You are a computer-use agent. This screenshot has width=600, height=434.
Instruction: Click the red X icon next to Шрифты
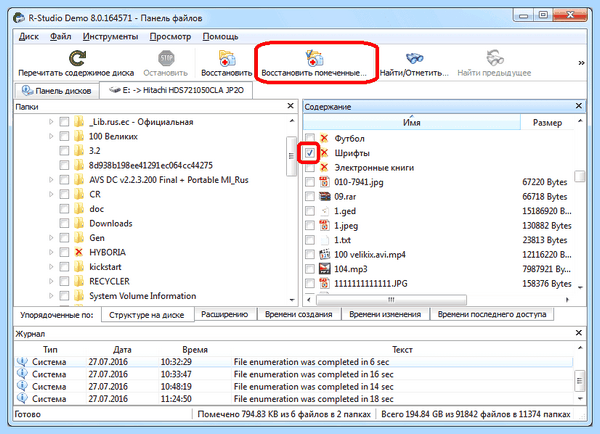324,153
